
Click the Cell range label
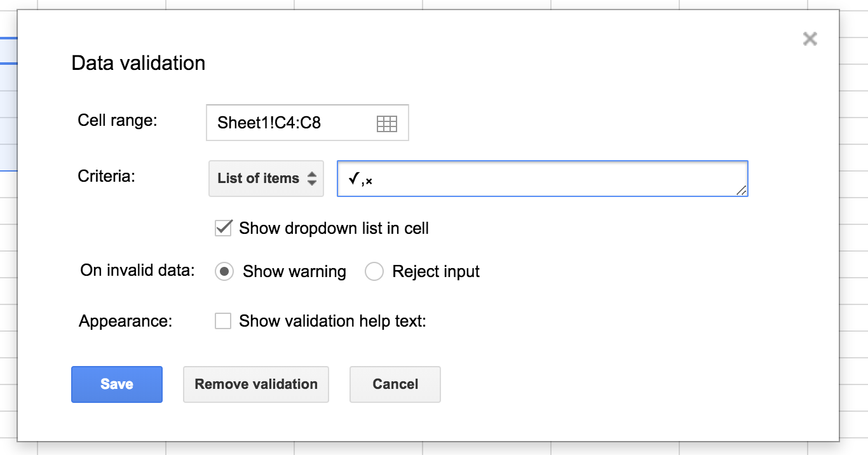pyautogui.click(x=118, y=120)
